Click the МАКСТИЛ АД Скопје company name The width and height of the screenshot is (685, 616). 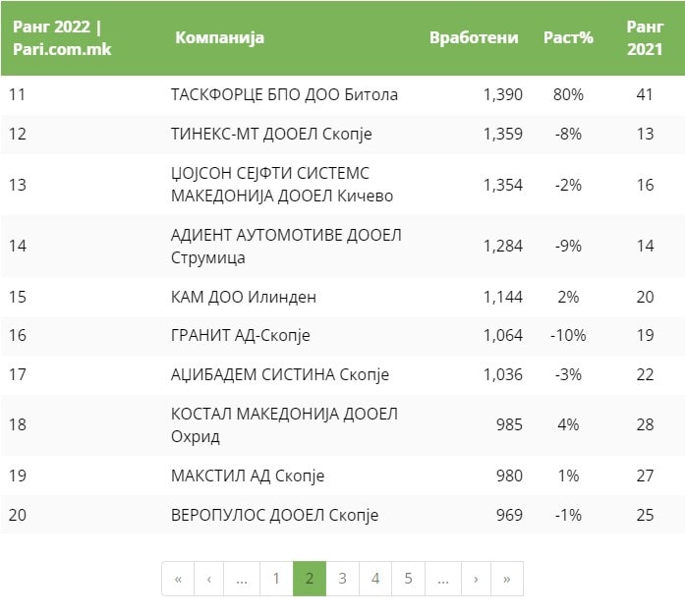[x=247, y=476]
